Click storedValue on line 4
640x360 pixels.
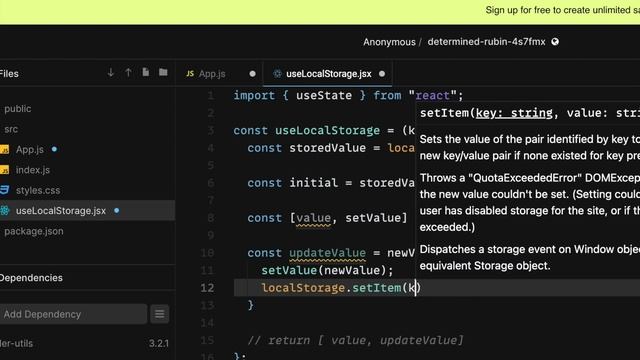(327, 148)
